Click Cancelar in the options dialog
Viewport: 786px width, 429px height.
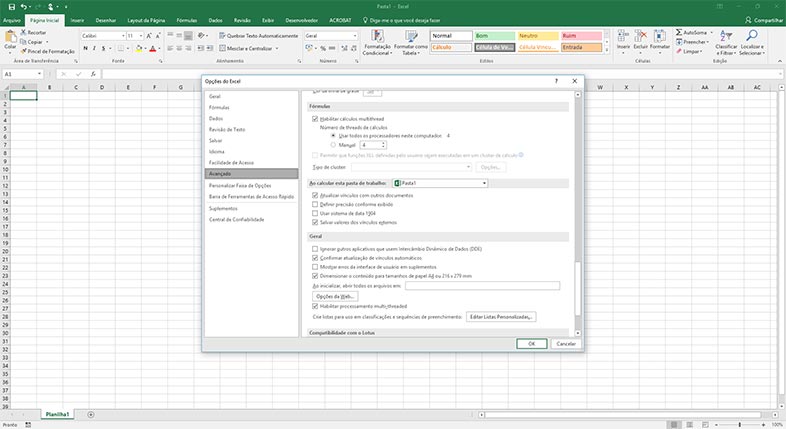pos(566,344)
